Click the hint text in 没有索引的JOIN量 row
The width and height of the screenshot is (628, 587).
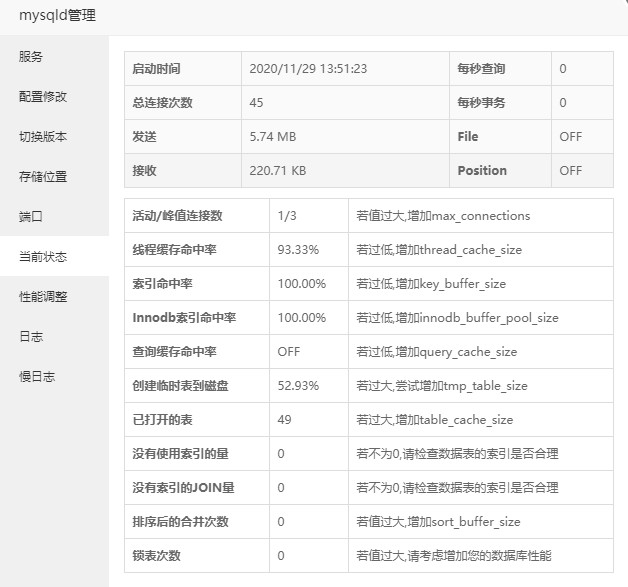click(457, 488)
